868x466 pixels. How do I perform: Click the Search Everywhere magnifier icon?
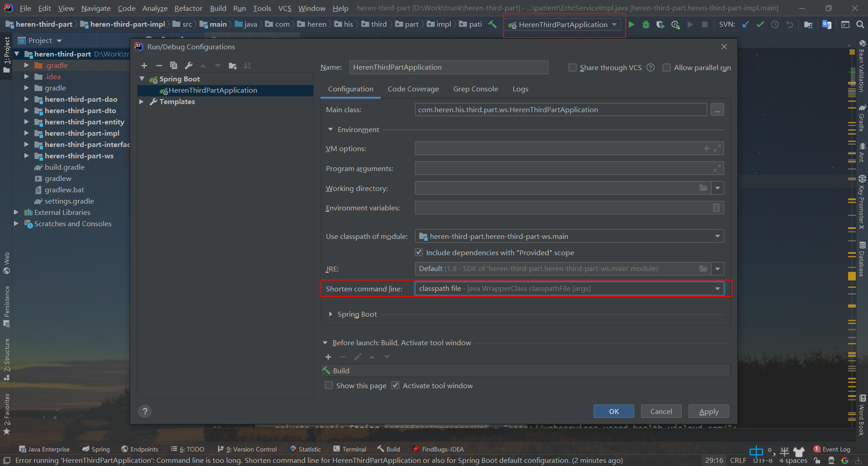[x=860, y=24]
